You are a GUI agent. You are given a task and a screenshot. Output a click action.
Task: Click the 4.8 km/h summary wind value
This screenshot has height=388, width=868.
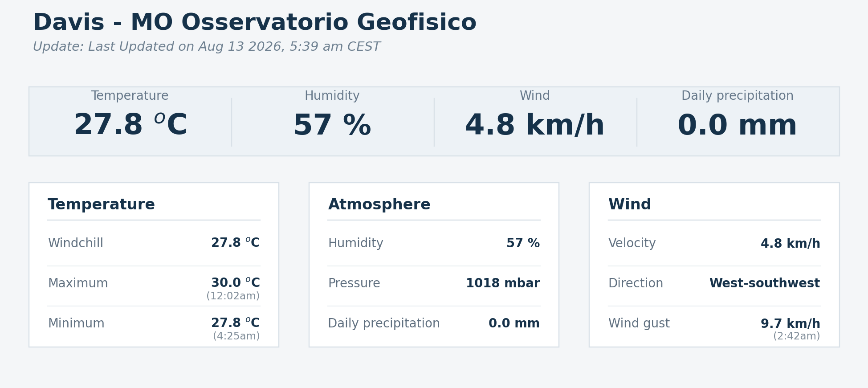tap(535, 125)
